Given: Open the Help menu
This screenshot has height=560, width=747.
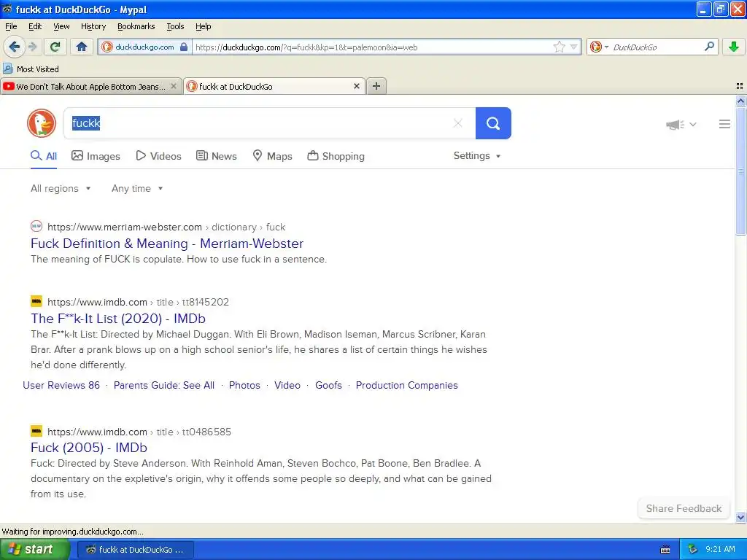Looking at the screenshot, I should coord(203,27).
